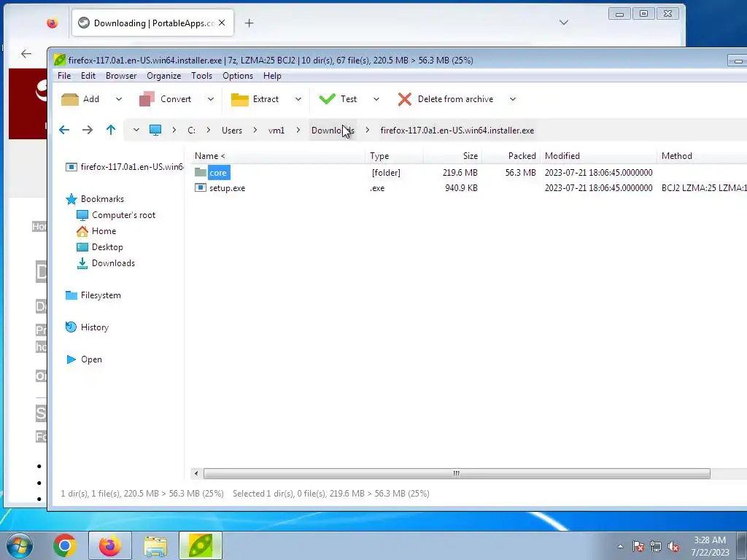Select the setup.exe file icon
The width and height of the screenshot is (747, 560).
[201, 187]
